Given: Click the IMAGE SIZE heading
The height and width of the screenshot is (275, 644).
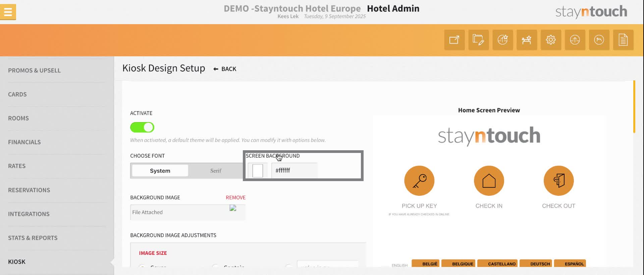Looking at the screenshot, I should [x=153, y=253].
